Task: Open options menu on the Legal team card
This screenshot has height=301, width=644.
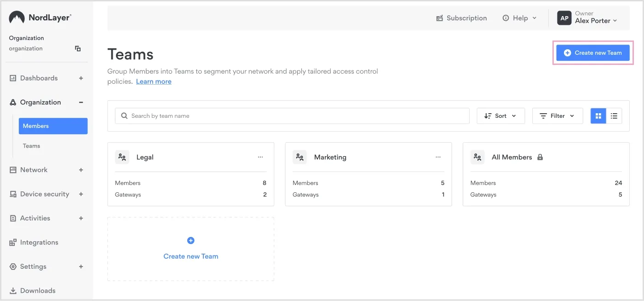Action: point(260,157)
